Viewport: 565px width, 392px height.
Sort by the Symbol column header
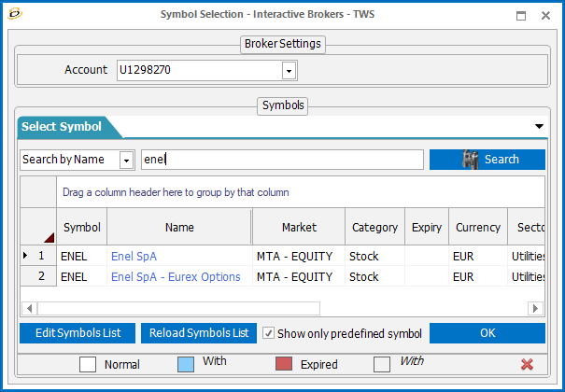click(82, 228)
